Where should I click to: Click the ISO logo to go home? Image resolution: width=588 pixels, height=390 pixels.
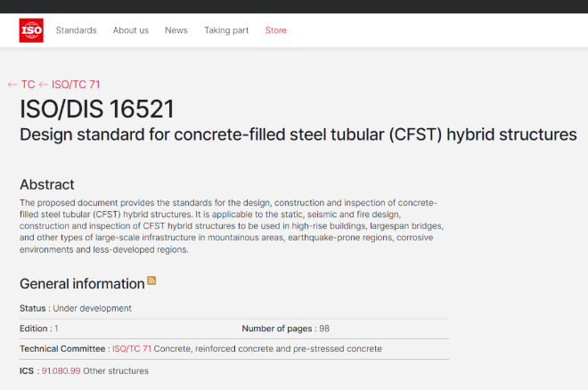[31, 30]
